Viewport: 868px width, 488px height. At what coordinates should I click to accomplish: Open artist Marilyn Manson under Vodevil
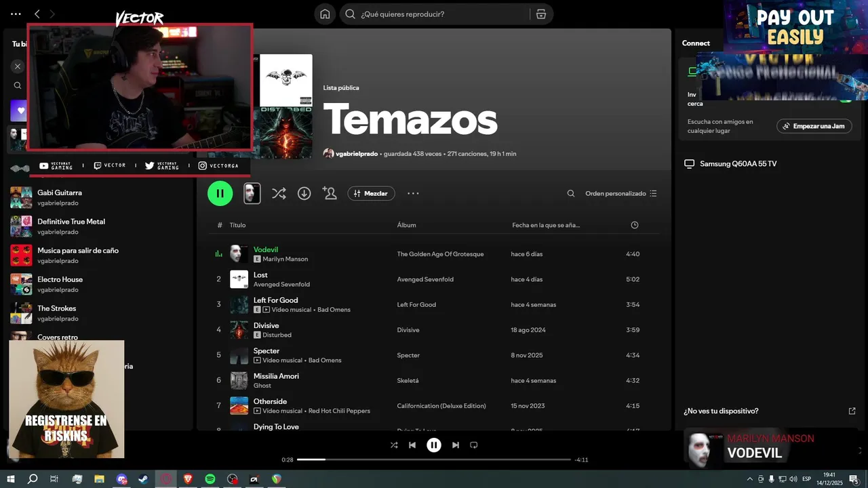pyautogui.click(x=285, y=259)
